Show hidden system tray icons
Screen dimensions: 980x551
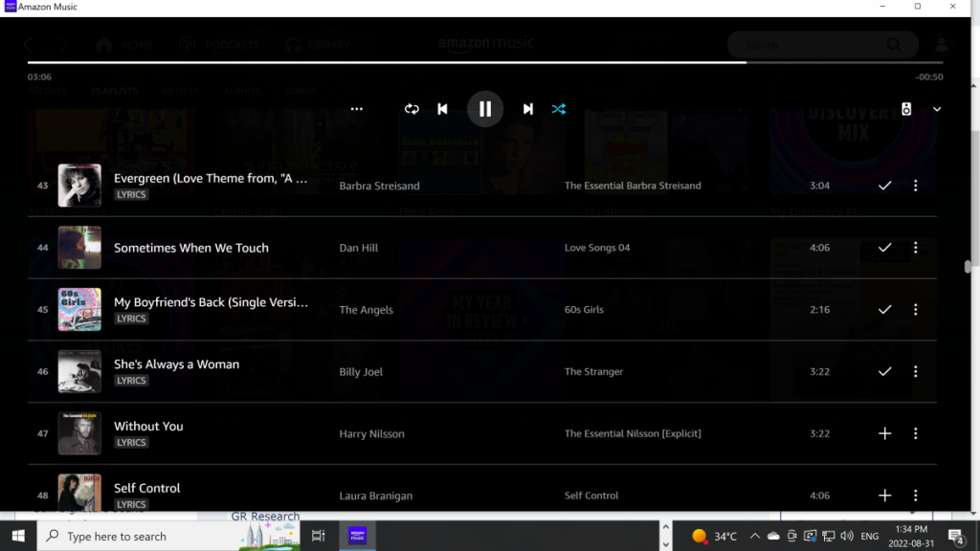[755, 536]
